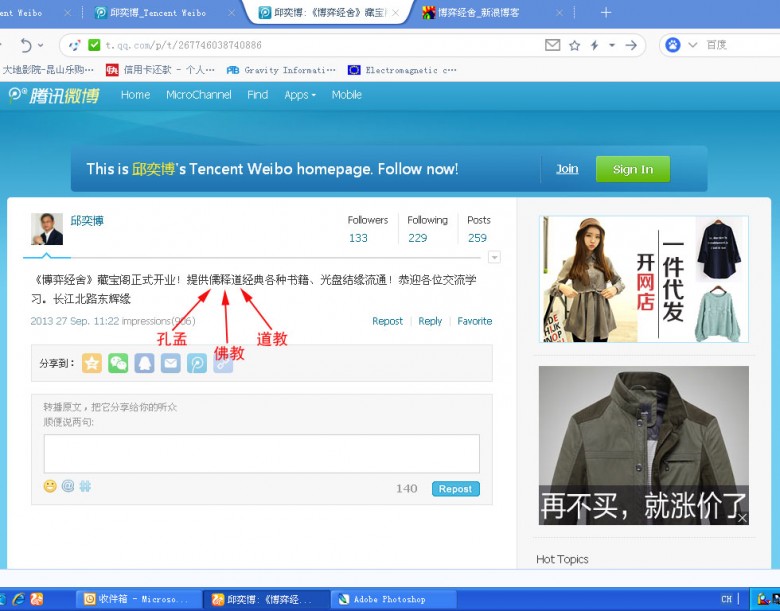Click the Tencent Weibo logo
780x611 pixels.
click(54, 95)
